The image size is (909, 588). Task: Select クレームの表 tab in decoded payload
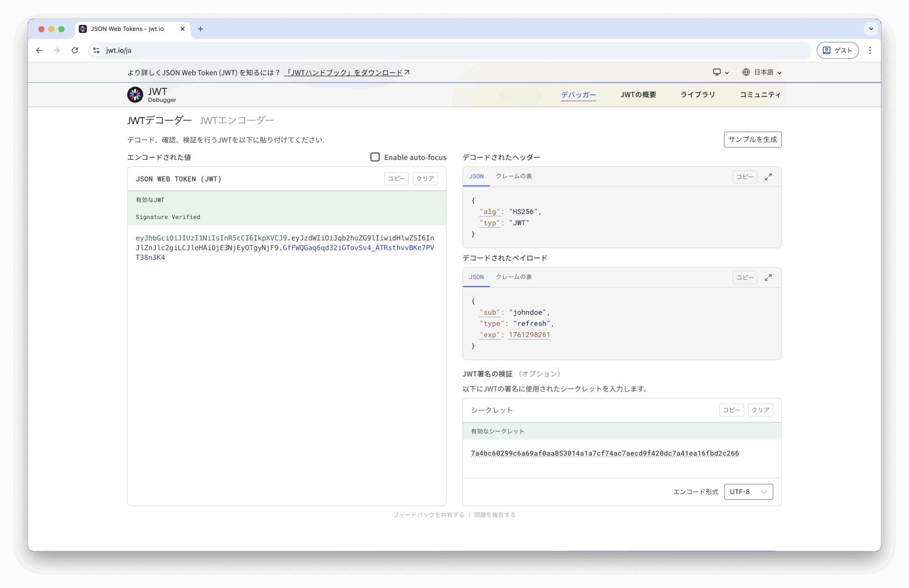(514, 277)
